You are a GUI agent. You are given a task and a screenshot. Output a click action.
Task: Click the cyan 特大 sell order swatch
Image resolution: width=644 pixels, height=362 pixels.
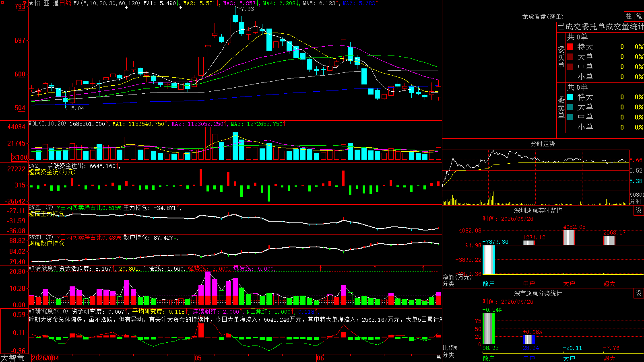[x=570, y=97]
